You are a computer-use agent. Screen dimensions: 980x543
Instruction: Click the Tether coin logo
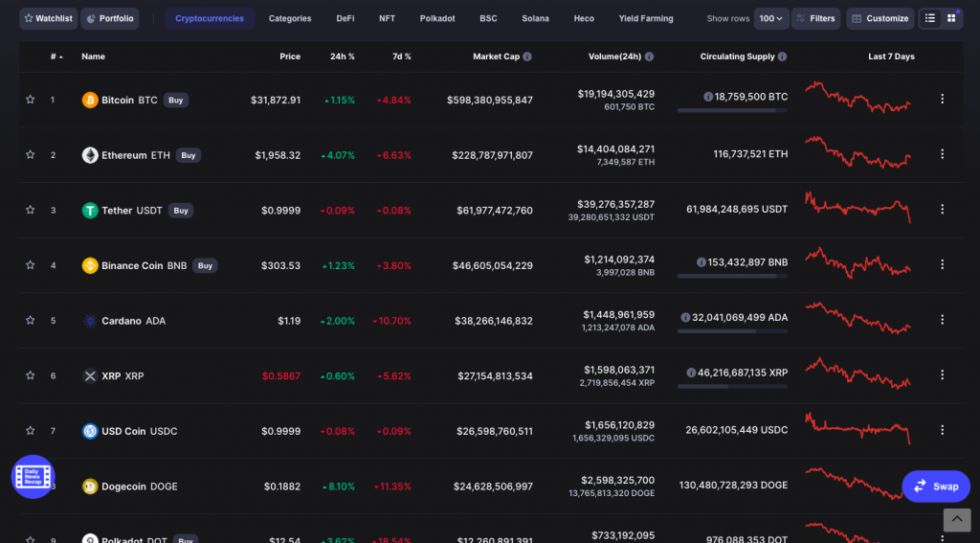coord(90,210)
